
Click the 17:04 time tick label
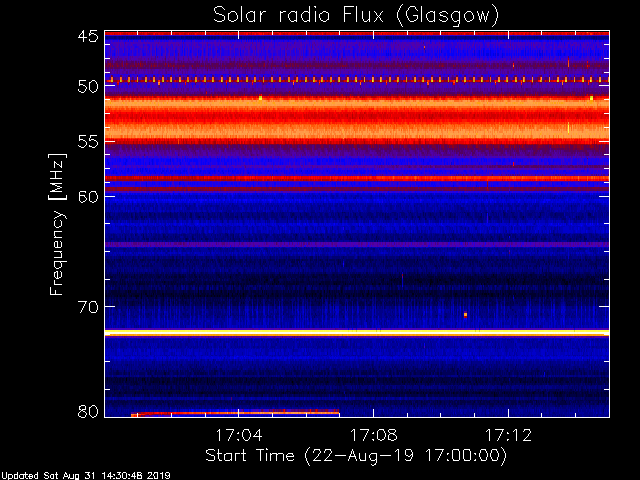click(239, 435)
